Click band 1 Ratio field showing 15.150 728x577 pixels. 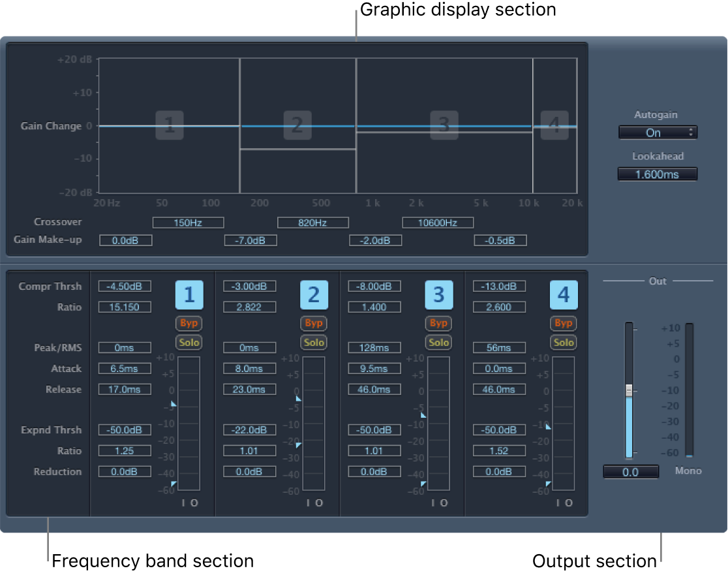(125, 307)
